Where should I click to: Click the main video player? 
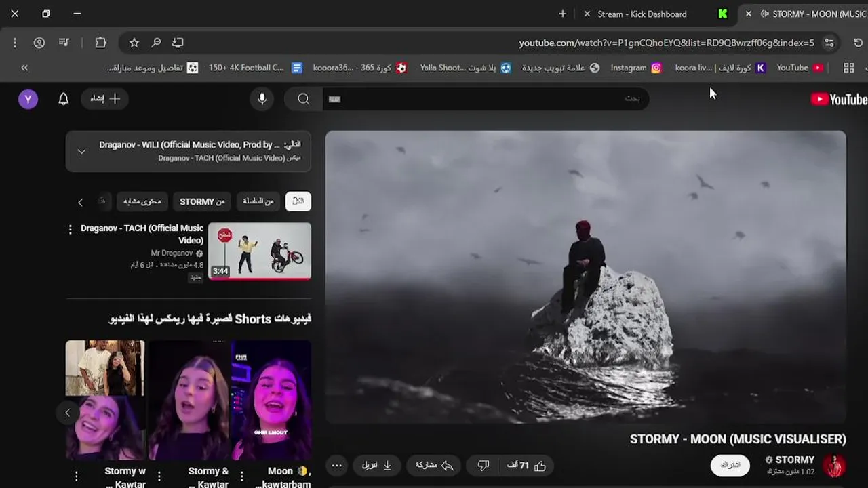coord(586,277)
